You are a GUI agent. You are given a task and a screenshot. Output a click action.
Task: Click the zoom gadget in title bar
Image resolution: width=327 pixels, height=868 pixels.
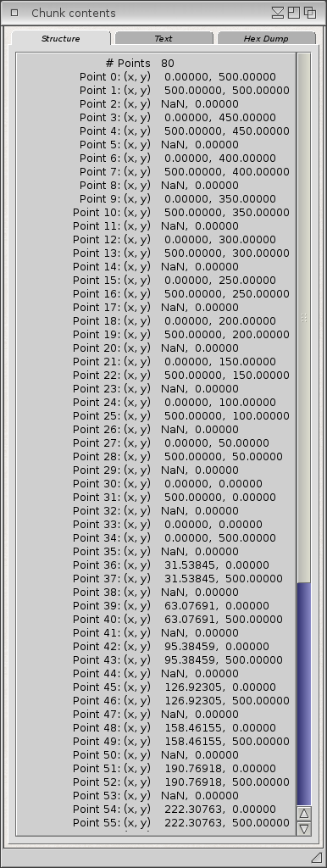click(294, 13)
